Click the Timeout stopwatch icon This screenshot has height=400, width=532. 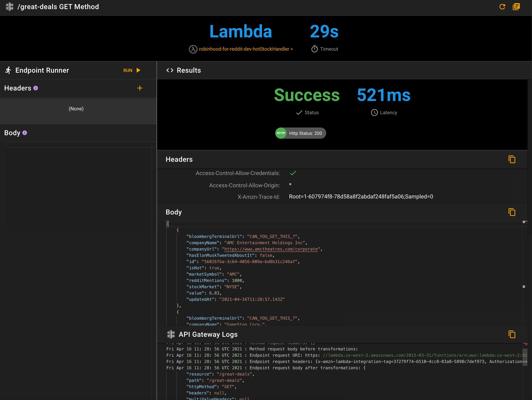[315, 49]
